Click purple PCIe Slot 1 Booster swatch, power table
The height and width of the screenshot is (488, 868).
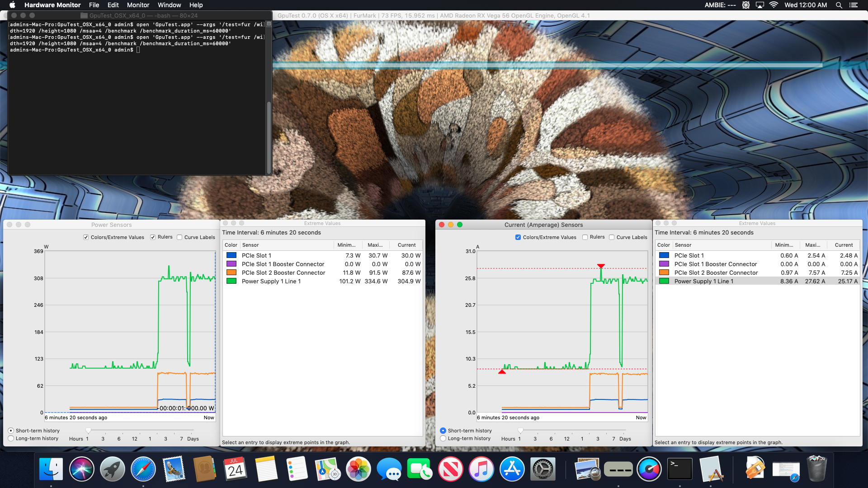click(x=231, y=264)
